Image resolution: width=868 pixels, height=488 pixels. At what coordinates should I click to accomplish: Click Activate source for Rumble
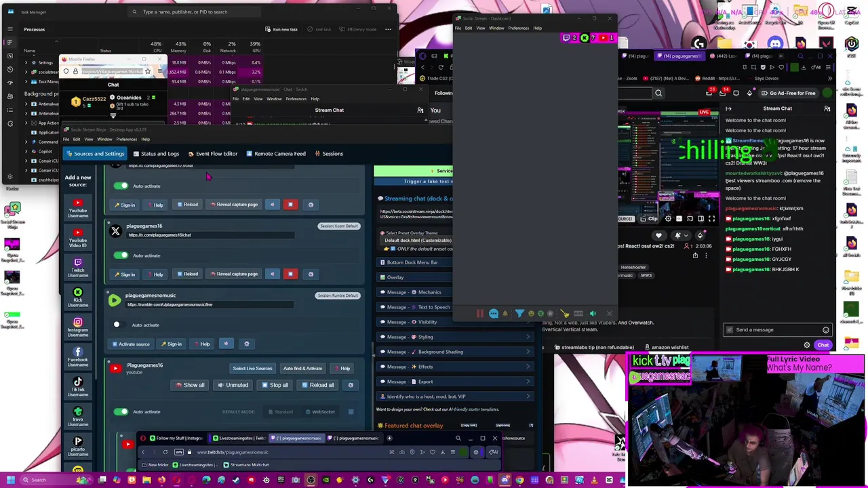[x=130, y=344]
